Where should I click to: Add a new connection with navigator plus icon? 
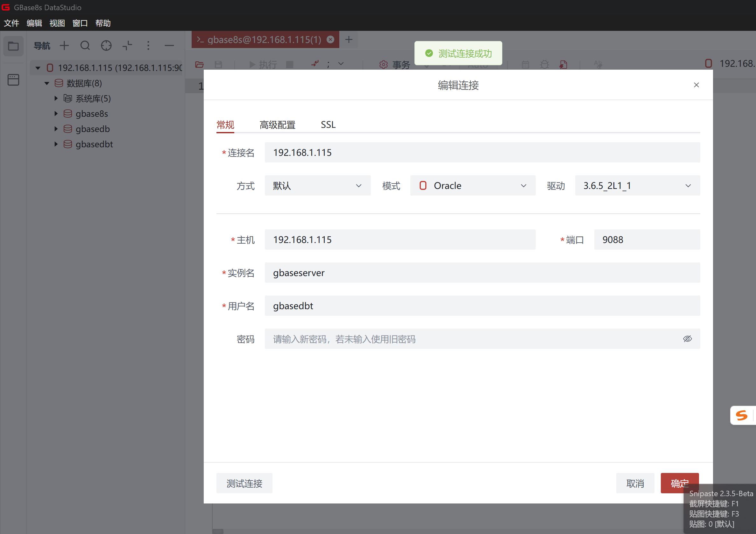64,45
